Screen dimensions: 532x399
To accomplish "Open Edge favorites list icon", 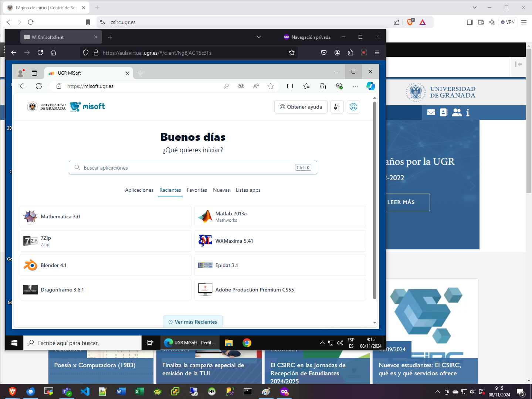I will (x=306, y=86).
